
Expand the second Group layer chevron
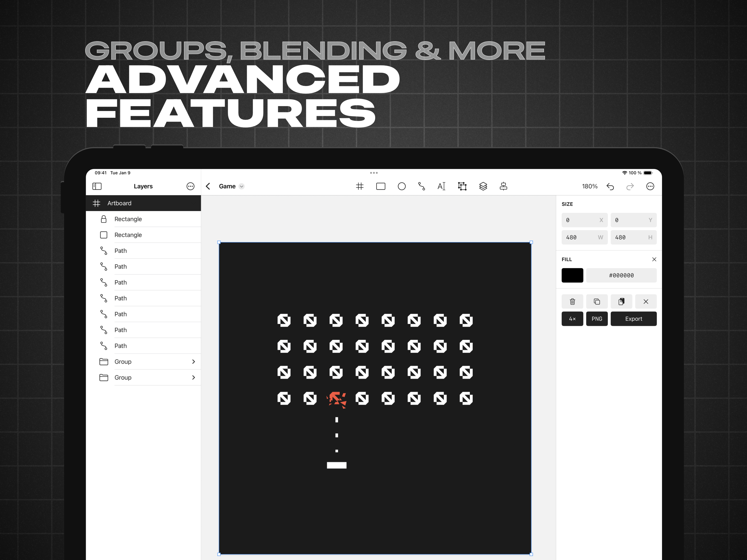(194, 377)
